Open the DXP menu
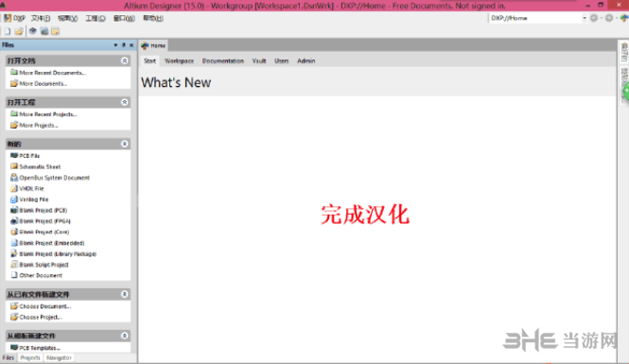Image resolution: width=629 pixels, height=364 pixels. pyautogui.click(x=14, y=18)
